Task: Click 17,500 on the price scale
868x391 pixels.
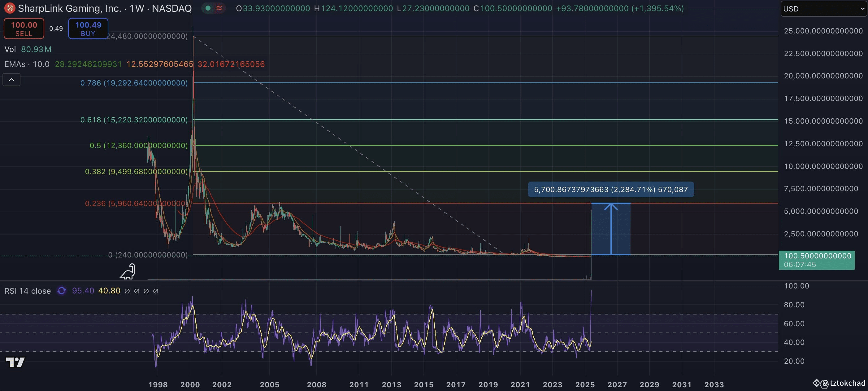Action: click(x=823, y=99)
